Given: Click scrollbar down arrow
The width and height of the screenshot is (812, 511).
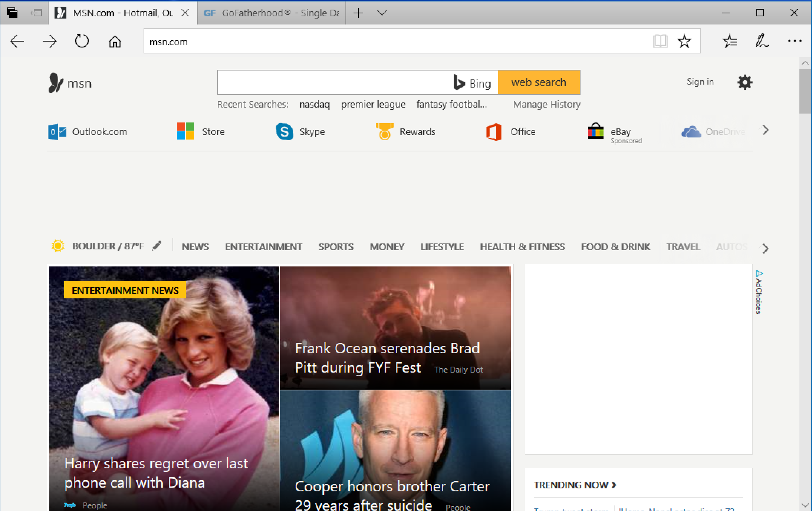Looking at the screenshot, I should 805,505.
